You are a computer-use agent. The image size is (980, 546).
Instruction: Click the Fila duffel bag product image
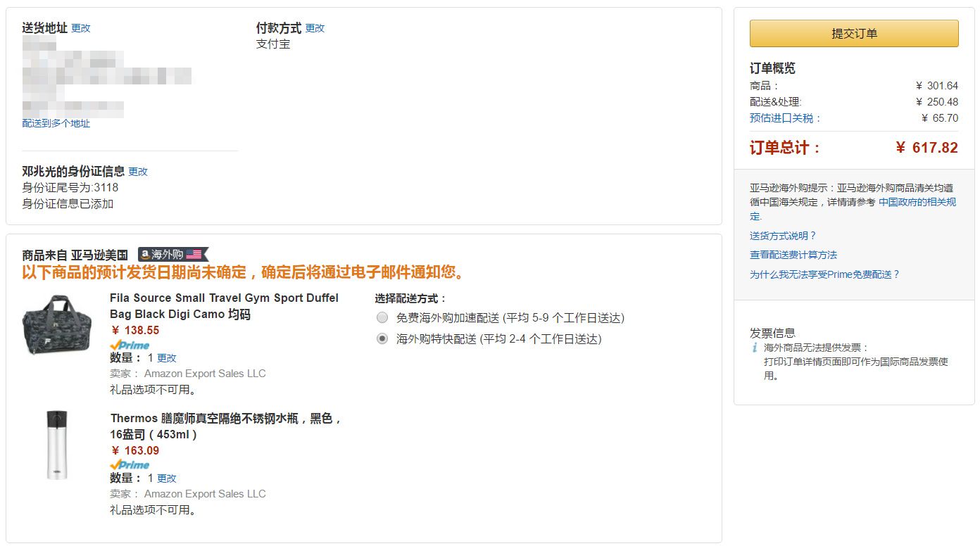click(x=56, y=324)
